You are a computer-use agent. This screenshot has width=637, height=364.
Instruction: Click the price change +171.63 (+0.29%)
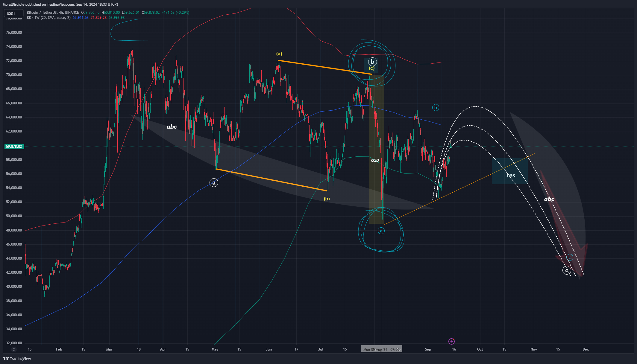pyautogui.click(x=175, y=13)
